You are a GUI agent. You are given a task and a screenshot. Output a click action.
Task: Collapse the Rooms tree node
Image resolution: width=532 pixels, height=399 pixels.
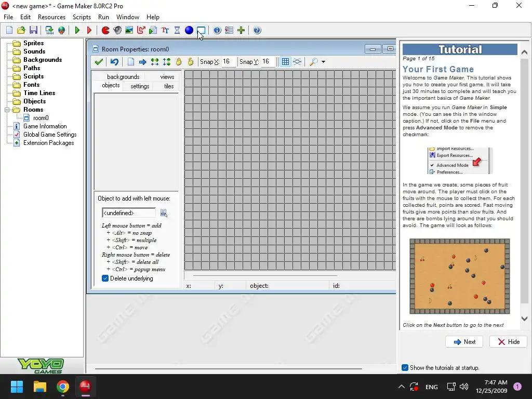pos(7,110)
